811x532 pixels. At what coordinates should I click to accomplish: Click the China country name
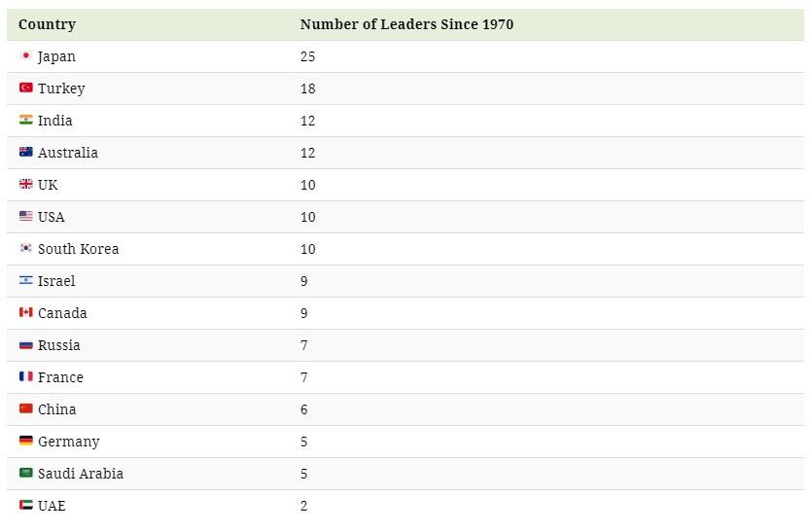pos(57,409)
